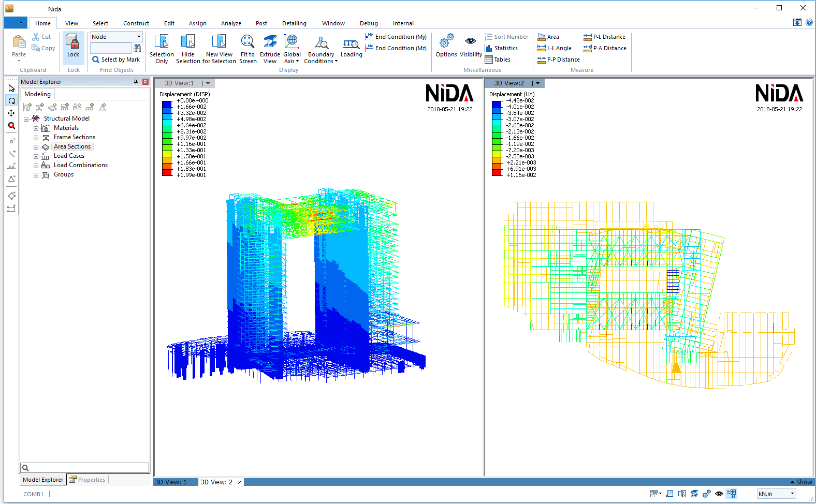Image resolution: width=816 pixels, height=504 pixels.
Task: Click the add load case icon
Action: tap(65, 107)
